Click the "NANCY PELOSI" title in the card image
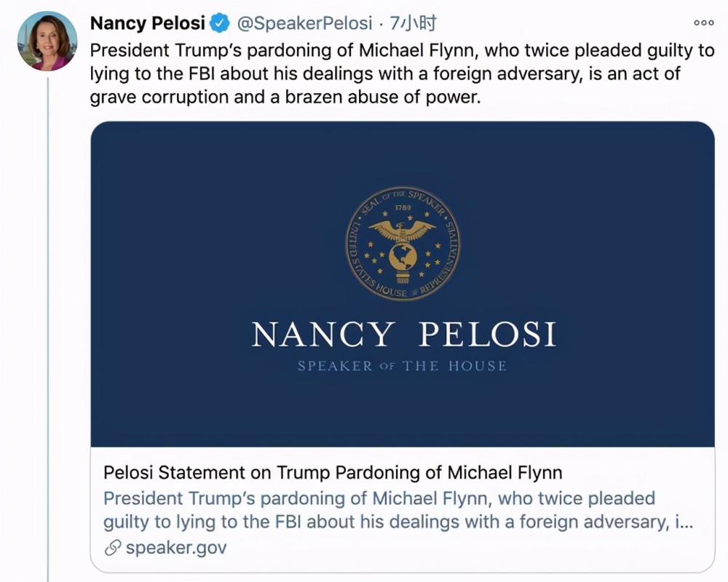The height and width of the screenshot is (582, 728). [x=403, y=334]
